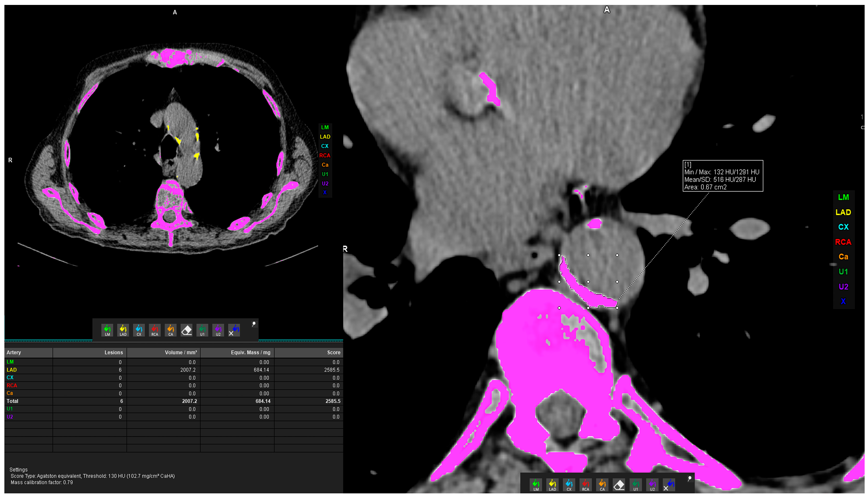
Task: Choose CA paint tool in zoomed view toolbar
Action: (602, 485)
